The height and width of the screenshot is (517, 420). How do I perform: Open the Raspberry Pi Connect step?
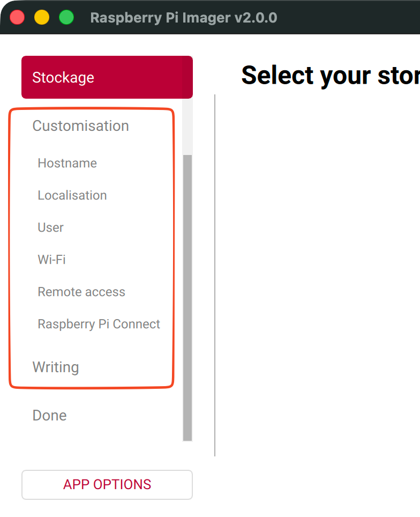click(99, 324)
